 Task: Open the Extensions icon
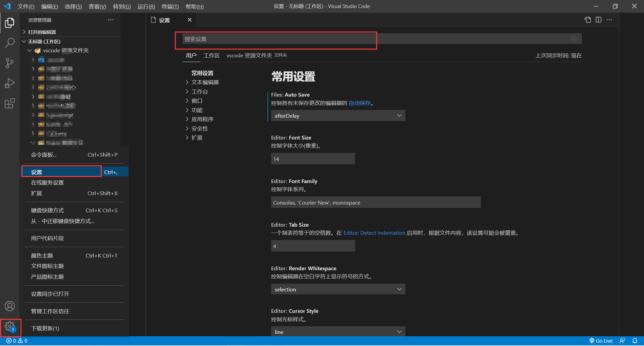click(x=10, y=103)
